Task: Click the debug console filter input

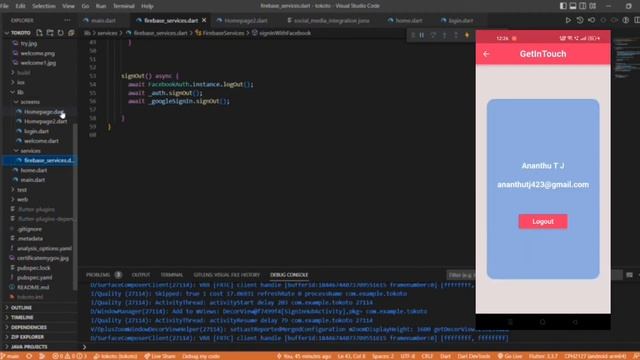Action: pyautogui.click(x=461, y=275)
